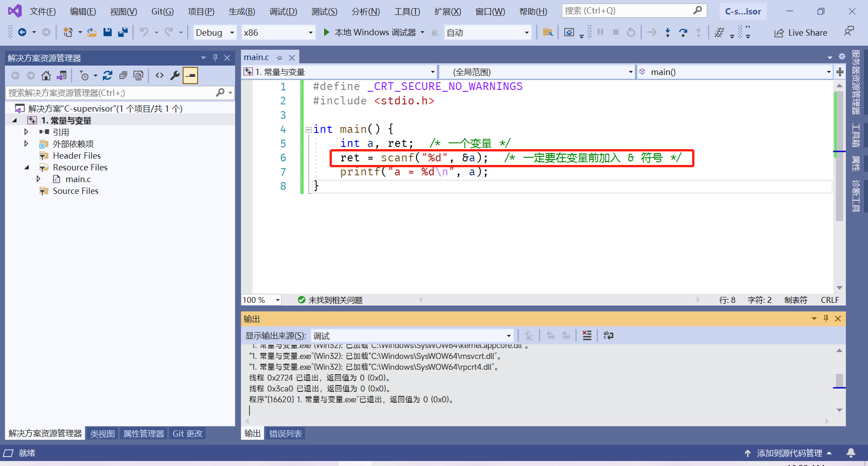Open the 调试(D) menu

coord(283,11)
